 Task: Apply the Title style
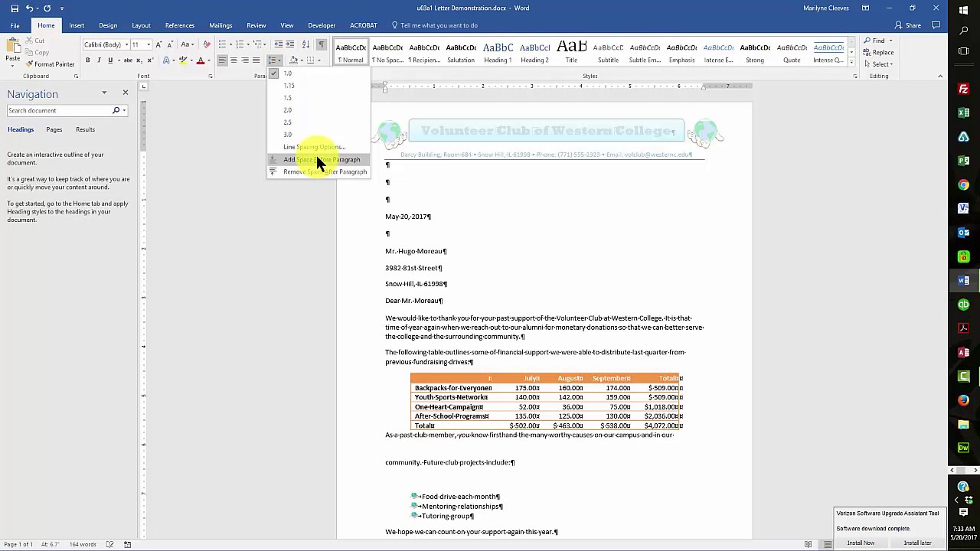(571, 52)
